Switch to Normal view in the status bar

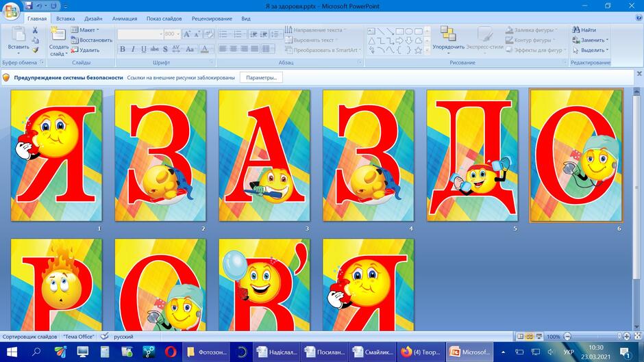521,337
